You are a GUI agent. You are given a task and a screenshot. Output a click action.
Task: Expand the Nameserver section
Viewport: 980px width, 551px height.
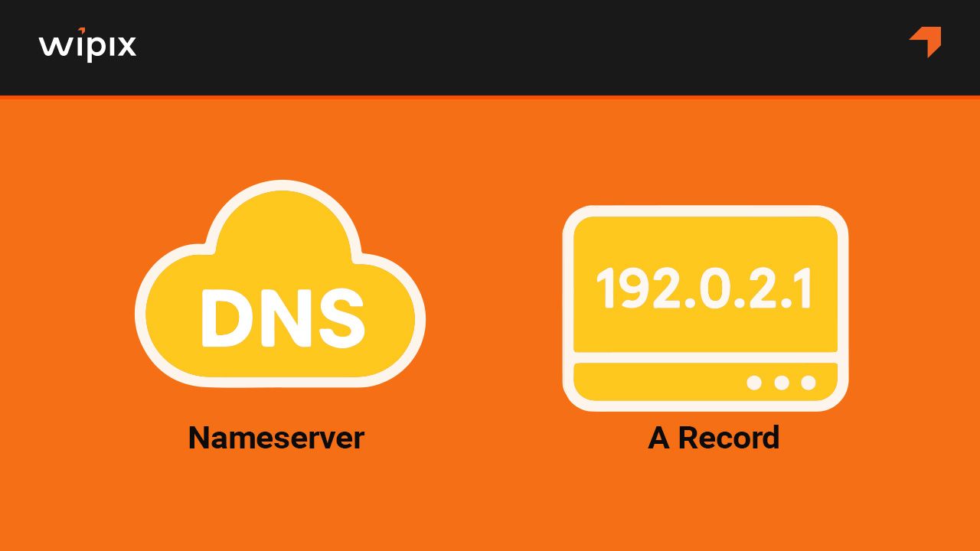(x=276, y=438)
